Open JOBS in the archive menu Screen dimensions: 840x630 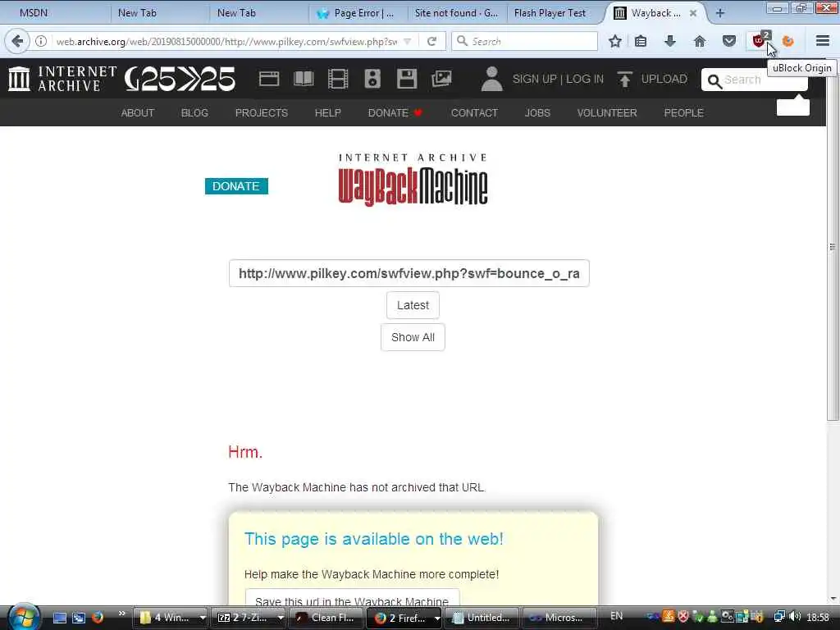[537, 113]
